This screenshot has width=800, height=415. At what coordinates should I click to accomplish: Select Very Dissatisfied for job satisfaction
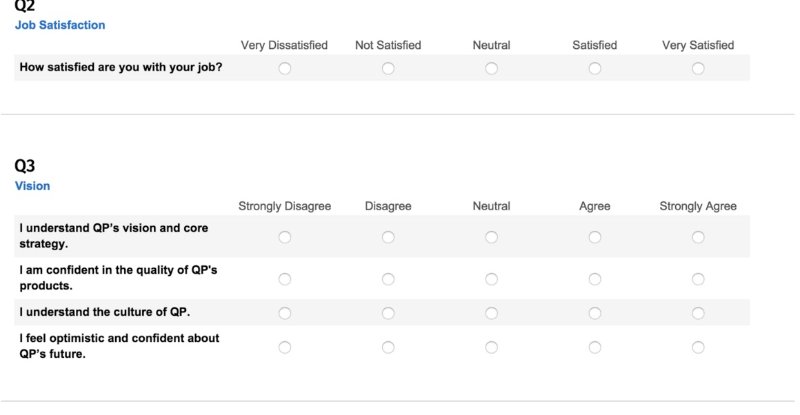pos(285,68)
